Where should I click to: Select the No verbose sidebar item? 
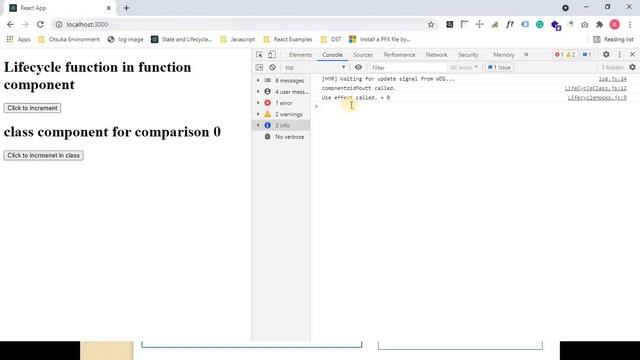pyautogui.click(x=281, y=137)
